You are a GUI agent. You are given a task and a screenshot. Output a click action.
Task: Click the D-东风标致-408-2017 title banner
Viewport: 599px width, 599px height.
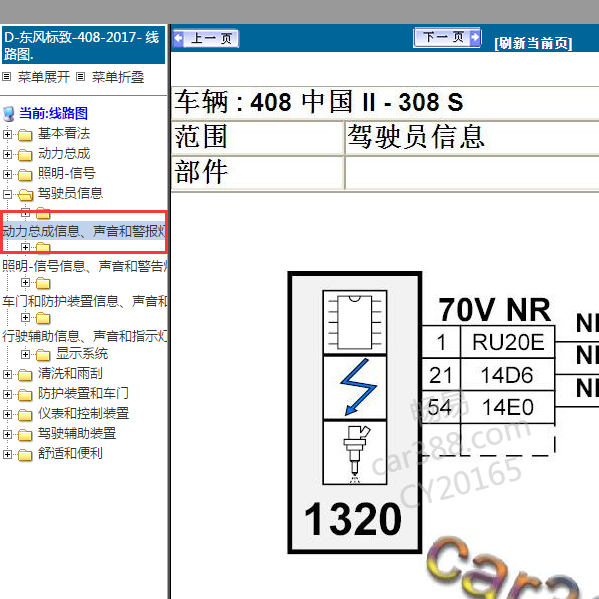pyautogui.click(x=83, y=45)
